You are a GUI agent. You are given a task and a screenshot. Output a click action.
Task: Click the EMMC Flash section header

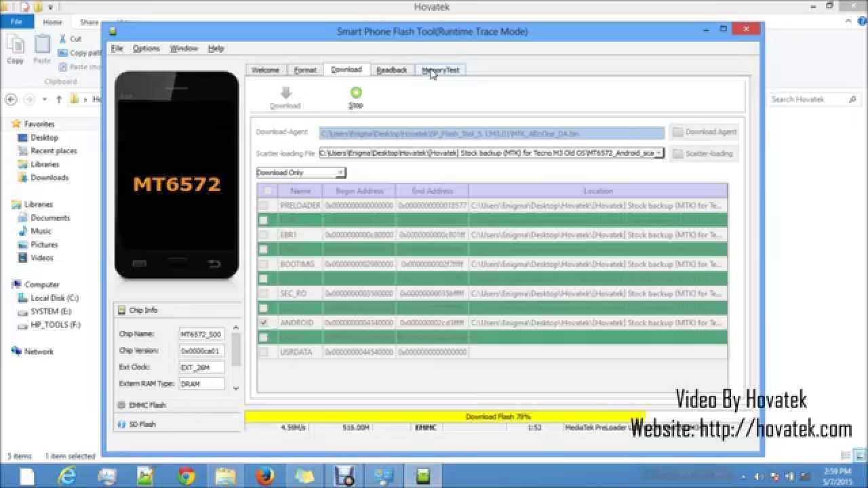coord(178,405)
